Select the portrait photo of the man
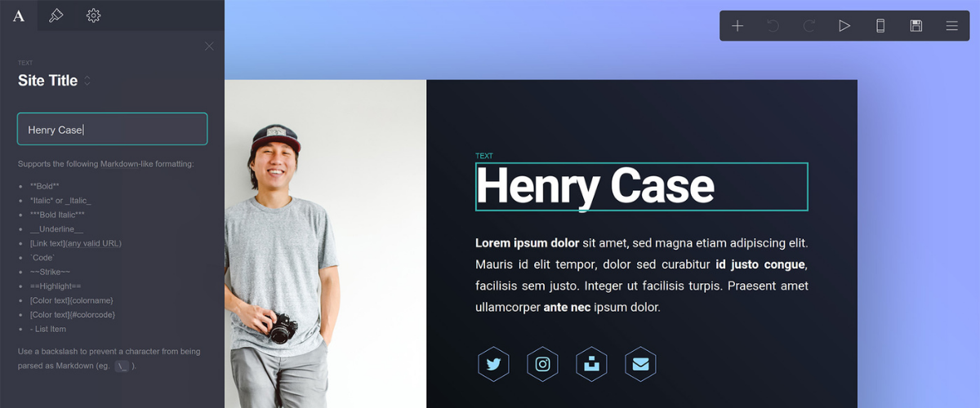 pos(325,244)
